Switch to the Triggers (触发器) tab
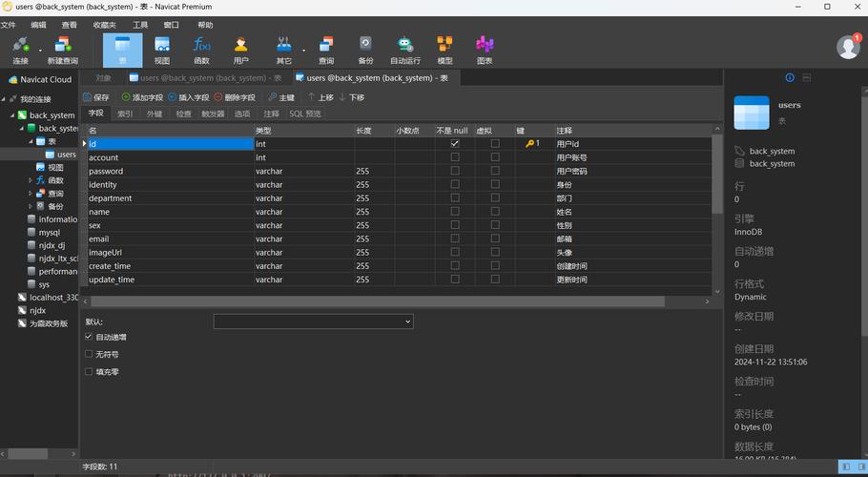The width and height of the screenshot is (868, 477). (x=213, y=114)
